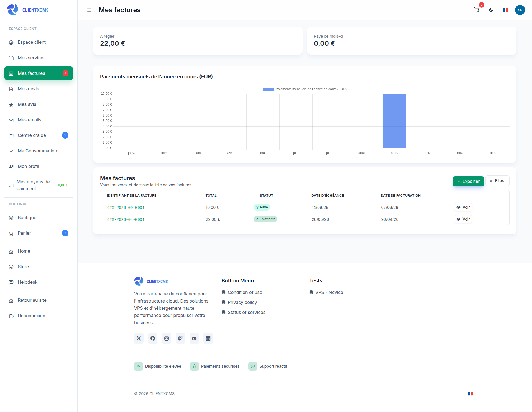Open the Facebook social icon

[153, 338]
